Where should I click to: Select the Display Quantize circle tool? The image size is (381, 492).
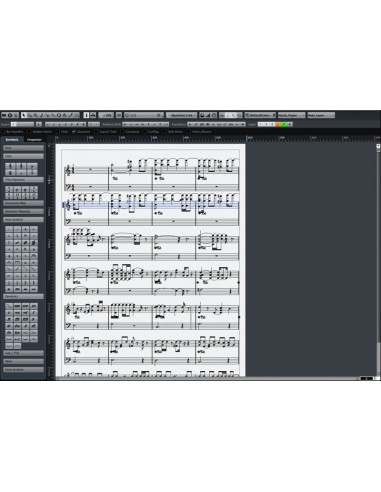pos(59,115)
